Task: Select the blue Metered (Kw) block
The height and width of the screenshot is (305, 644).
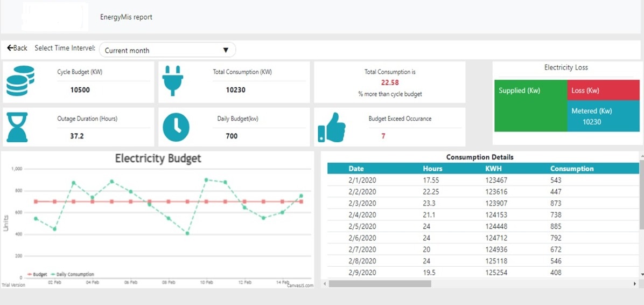Action: coord(603,116)
